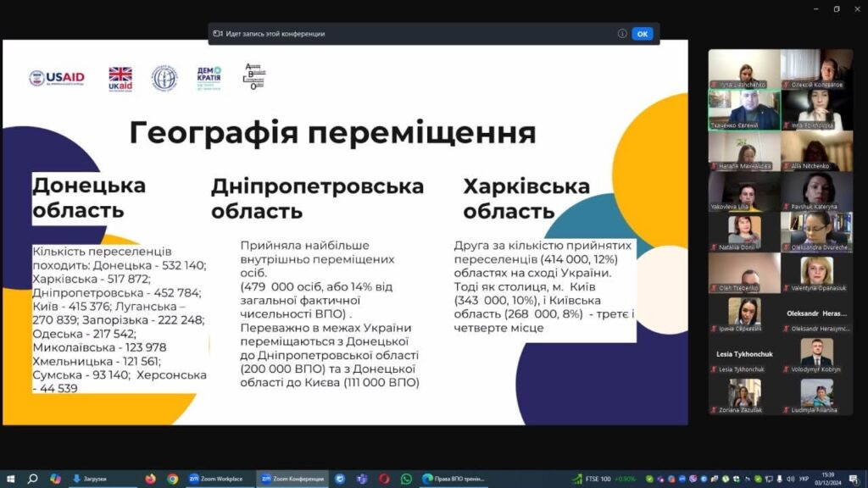Open Edge window titled Права ВПО

(x=455, y=479)
